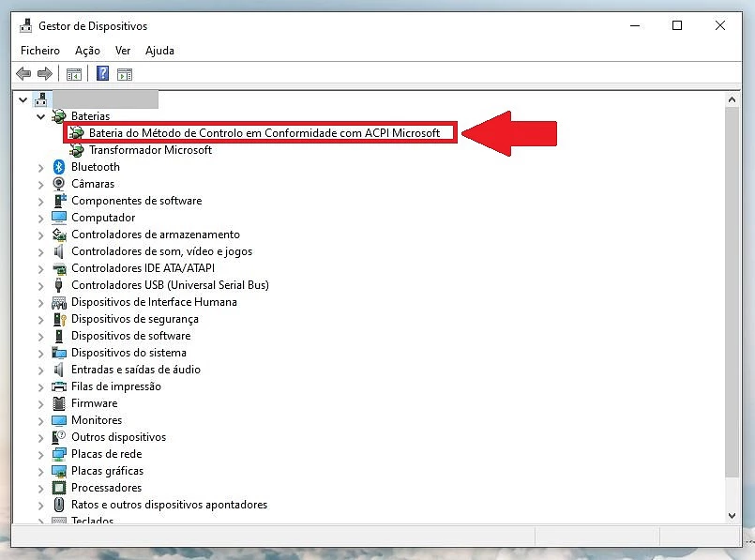Click the scrollbar down arrow
The height and width of the screenshot is (560, 755).
(732, 515)
